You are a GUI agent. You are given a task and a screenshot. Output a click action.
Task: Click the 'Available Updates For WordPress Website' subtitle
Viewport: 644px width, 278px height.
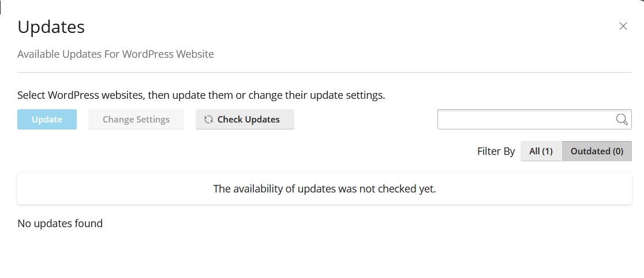(x=115, y=54)
